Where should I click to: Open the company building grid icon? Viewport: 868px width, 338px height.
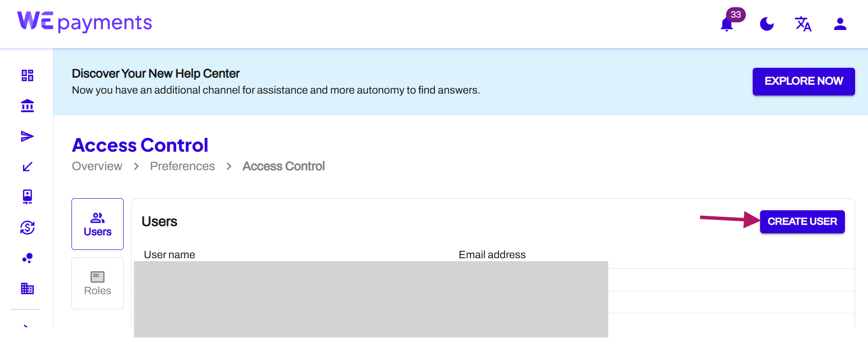coord(27,289)
